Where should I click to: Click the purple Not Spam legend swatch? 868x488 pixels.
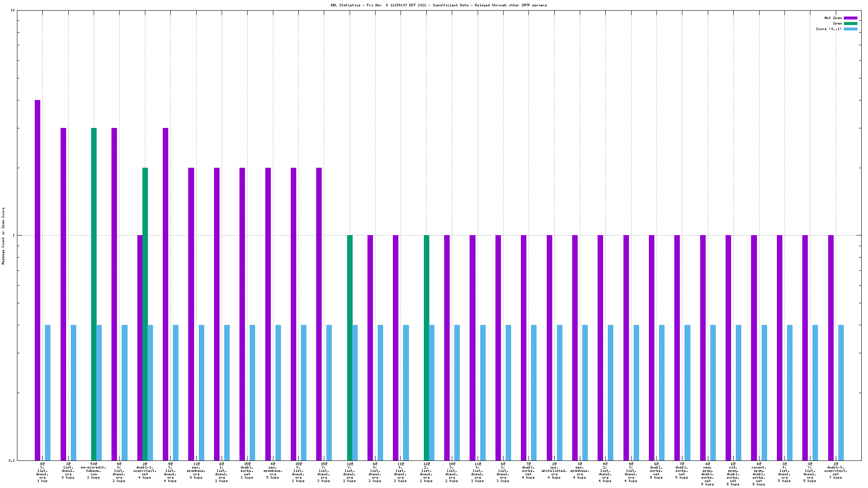[850, 18]
